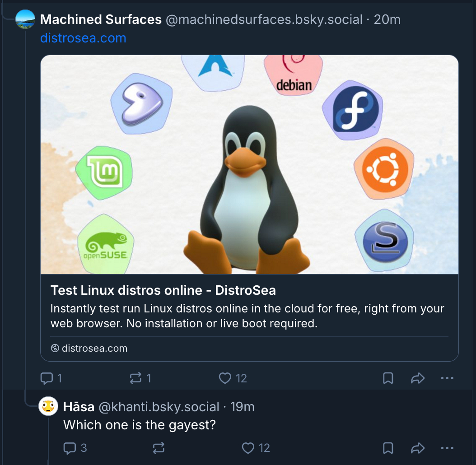The image size is (476, 465).
Task: Reply to Machined Surfaces' post
Action: point(47,378)
